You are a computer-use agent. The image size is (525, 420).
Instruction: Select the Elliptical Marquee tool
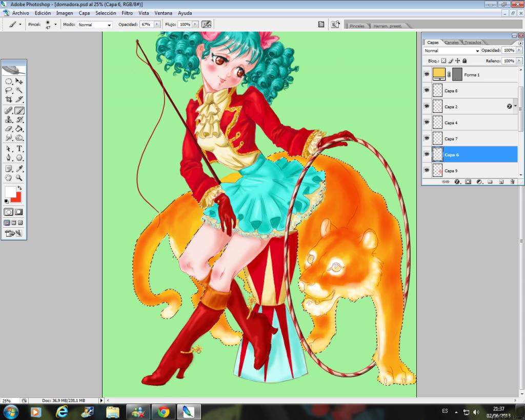(9, 82)
